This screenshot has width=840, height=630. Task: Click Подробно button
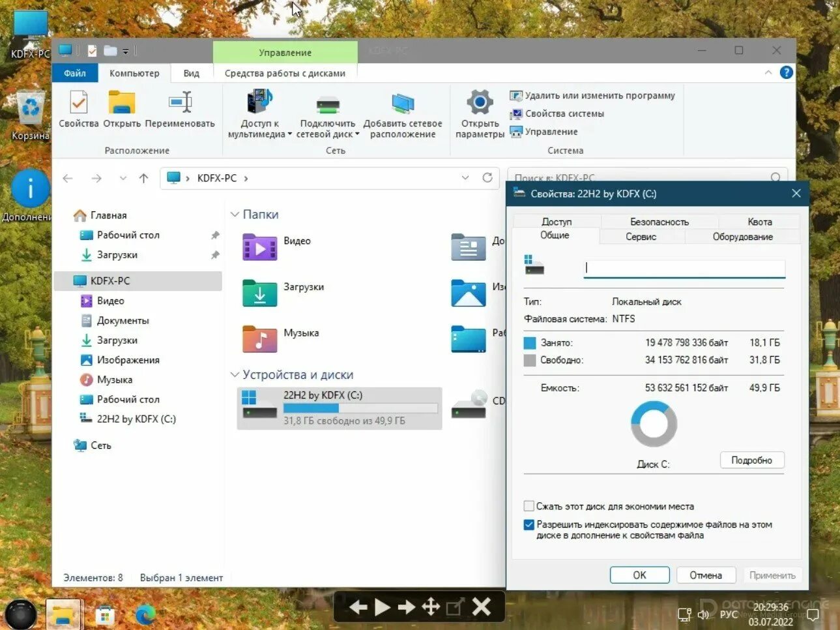[x=751, y=460]
